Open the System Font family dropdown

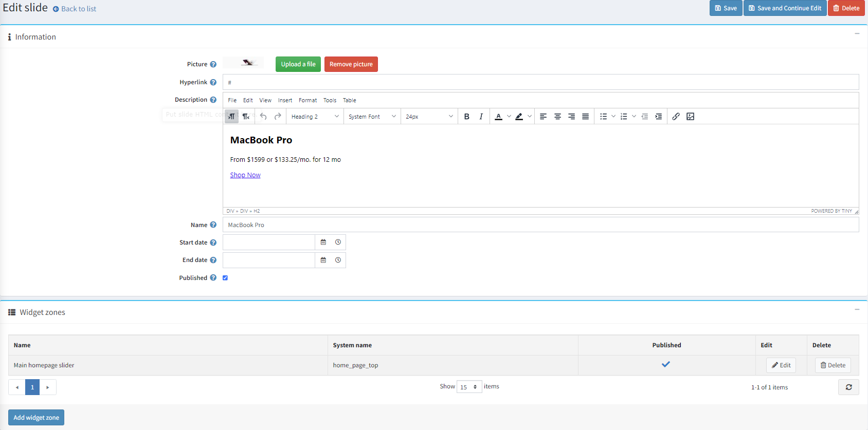click(372, 117)
